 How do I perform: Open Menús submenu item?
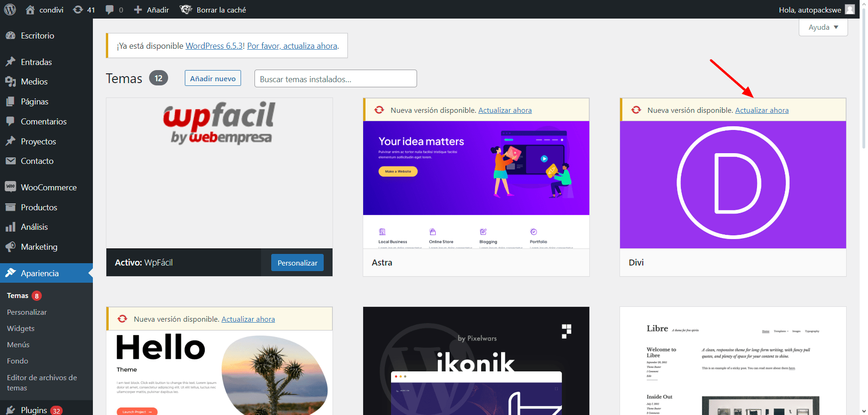tap(18, 345)
